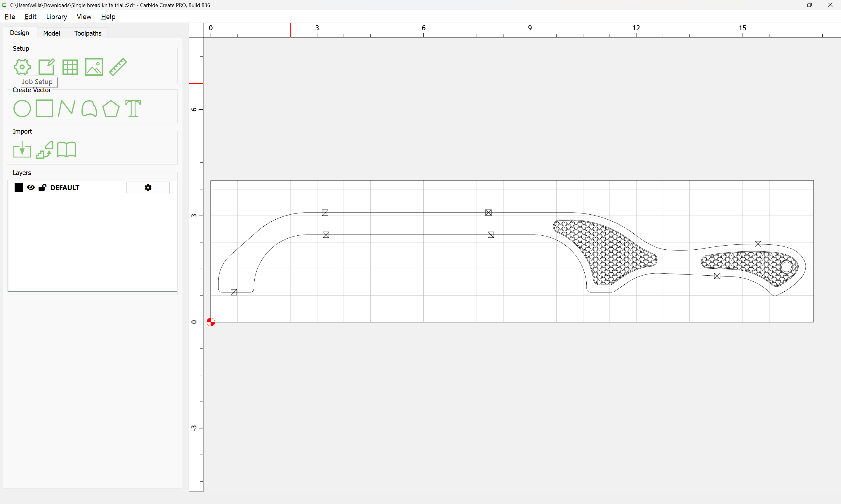The image size is (841, 504).
Task: Select the Polygon vector tool
Action: [x=111, y=109]
